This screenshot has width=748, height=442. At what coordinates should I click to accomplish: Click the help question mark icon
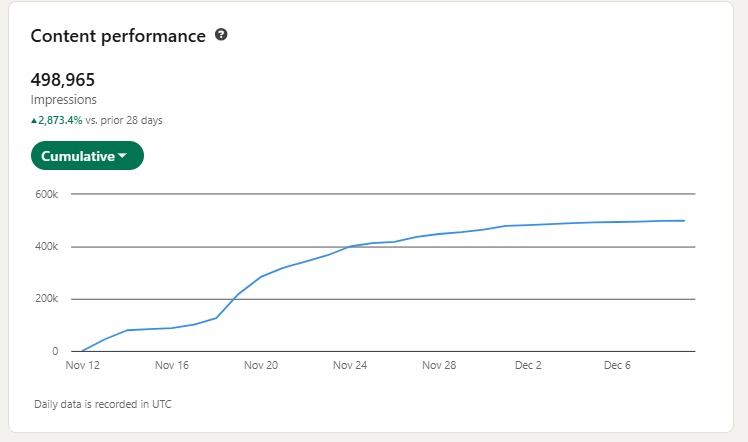[x=221, y=35]
